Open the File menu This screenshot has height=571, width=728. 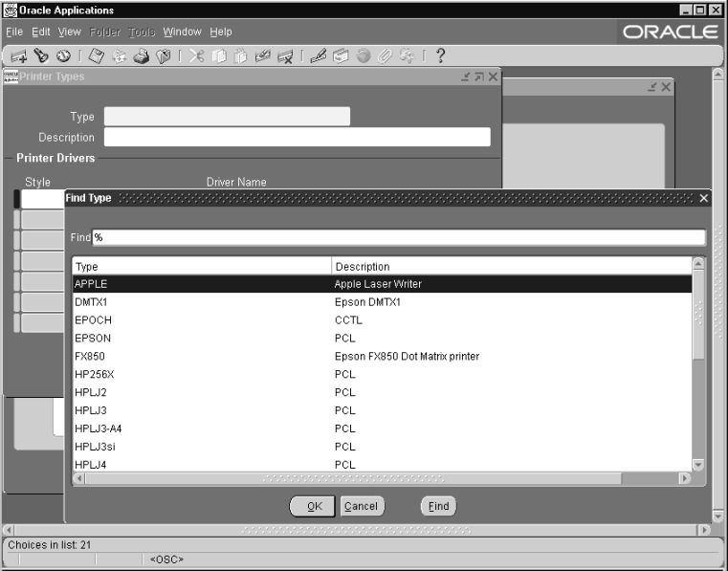[14, 32]
